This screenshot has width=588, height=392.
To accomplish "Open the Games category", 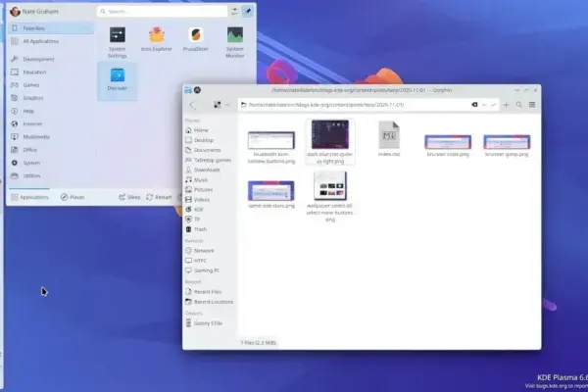I will [51, 85].
